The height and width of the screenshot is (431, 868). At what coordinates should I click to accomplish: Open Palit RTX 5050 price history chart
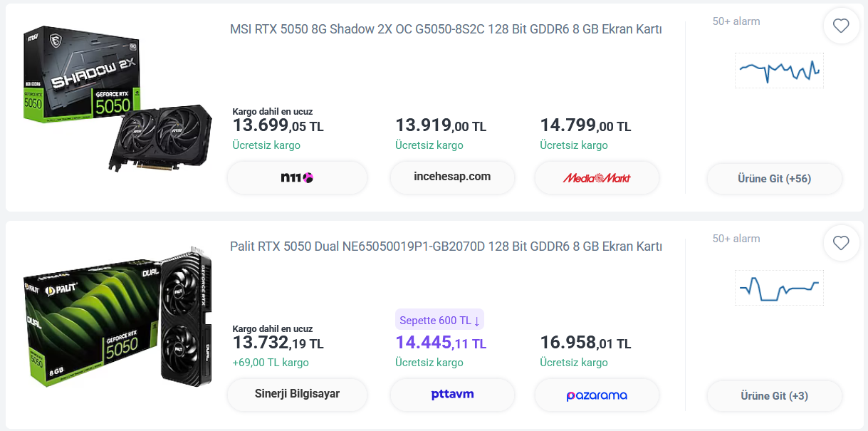pyautogui.click(x=779, y=288)
